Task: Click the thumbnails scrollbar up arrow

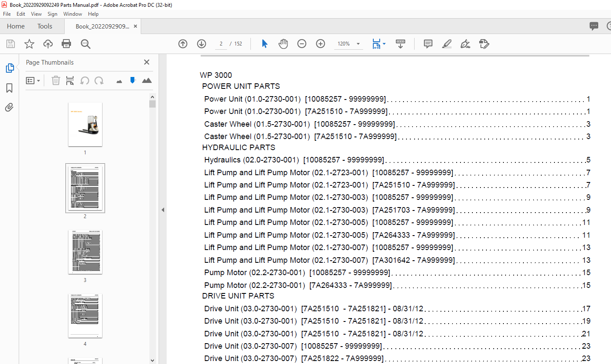Action: tap(153, 97)
